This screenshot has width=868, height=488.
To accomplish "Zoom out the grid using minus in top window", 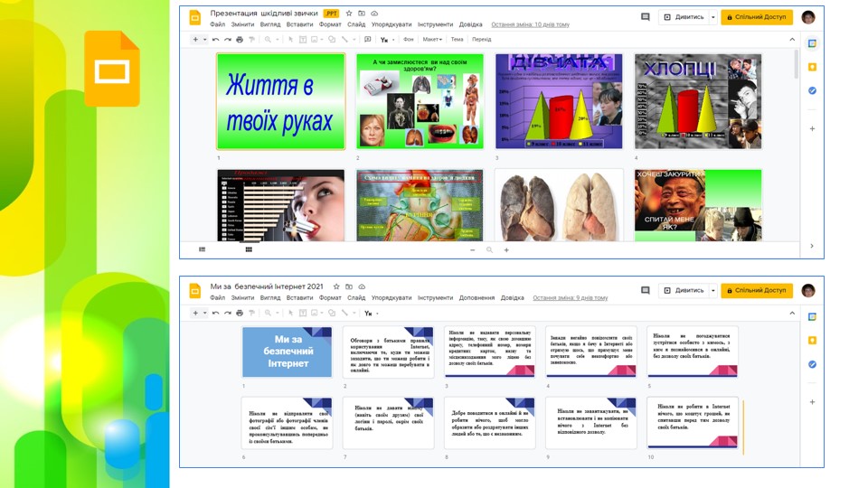I will coord(472,250).
